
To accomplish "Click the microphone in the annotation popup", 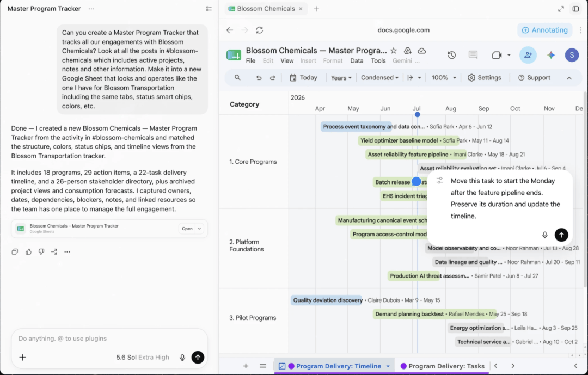I will click(x=545, y=235).
